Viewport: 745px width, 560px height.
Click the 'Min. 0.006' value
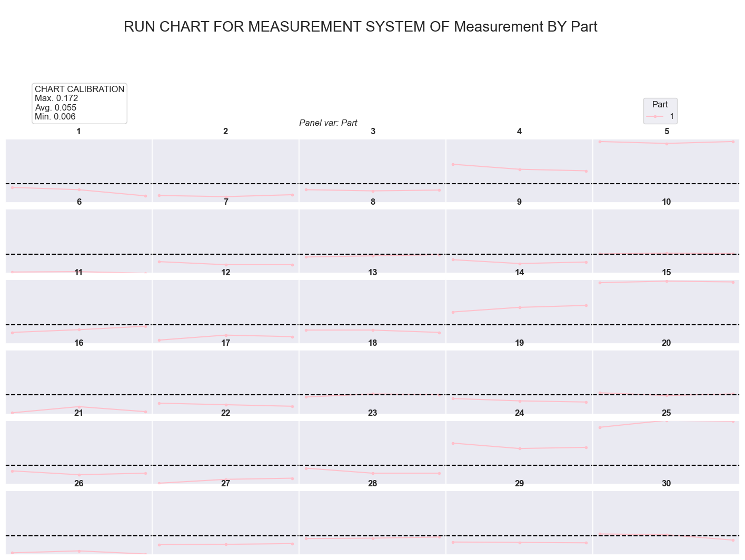coord(55,117)
